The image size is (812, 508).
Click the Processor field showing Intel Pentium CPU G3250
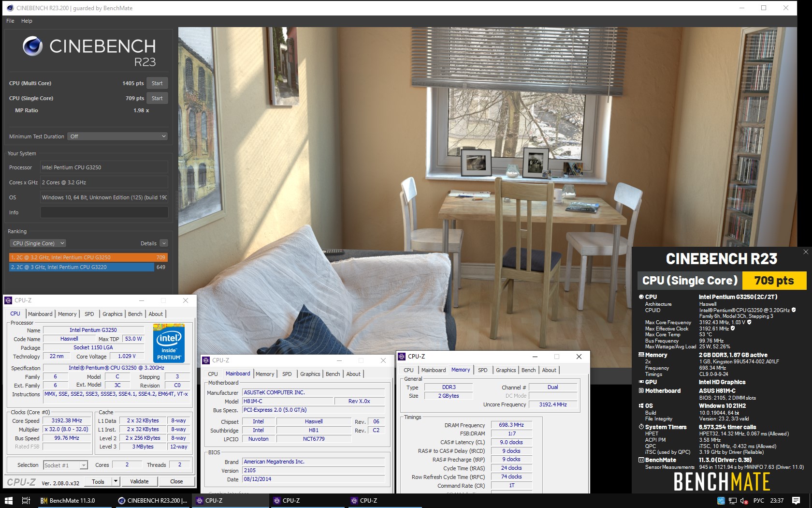(104, 167)
